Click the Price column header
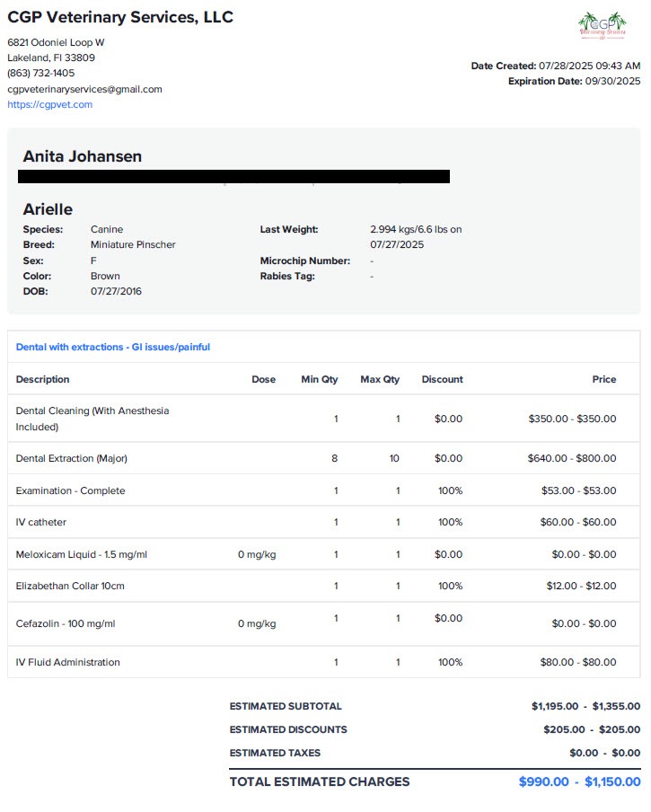The height and width of the screenshot is (812, 651). [x=604, y=379]
